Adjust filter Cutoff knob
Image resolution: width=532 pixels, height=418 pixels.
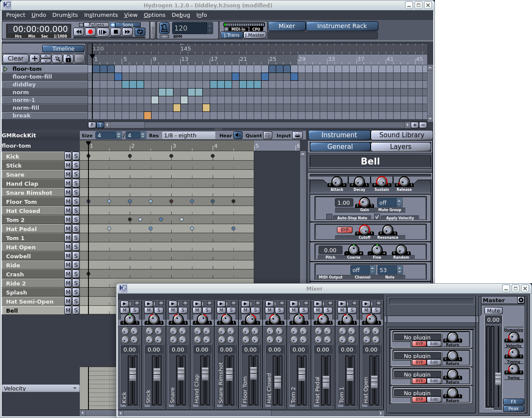(365, 230)
